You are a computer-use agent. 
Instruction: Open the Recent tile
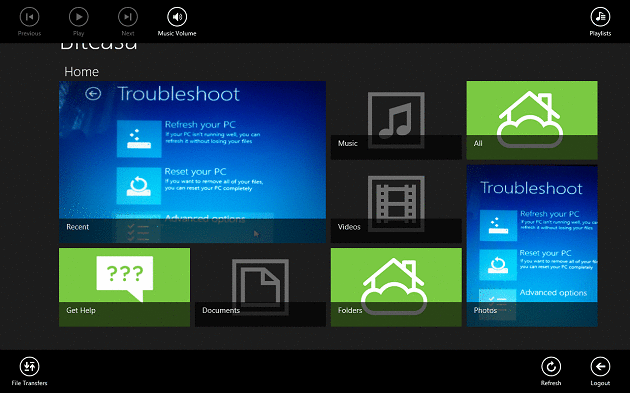(x=192, y=162)
